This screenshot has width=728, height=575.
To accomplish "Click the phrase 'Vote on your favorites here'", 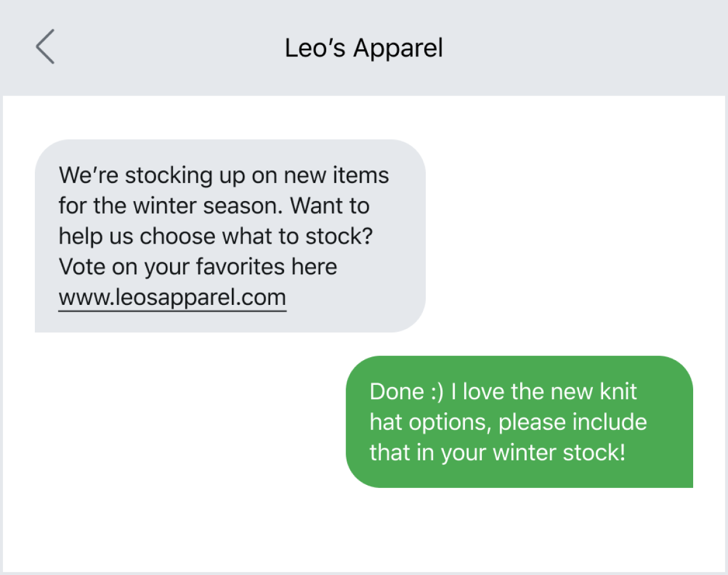I will [x=197, y=266].
